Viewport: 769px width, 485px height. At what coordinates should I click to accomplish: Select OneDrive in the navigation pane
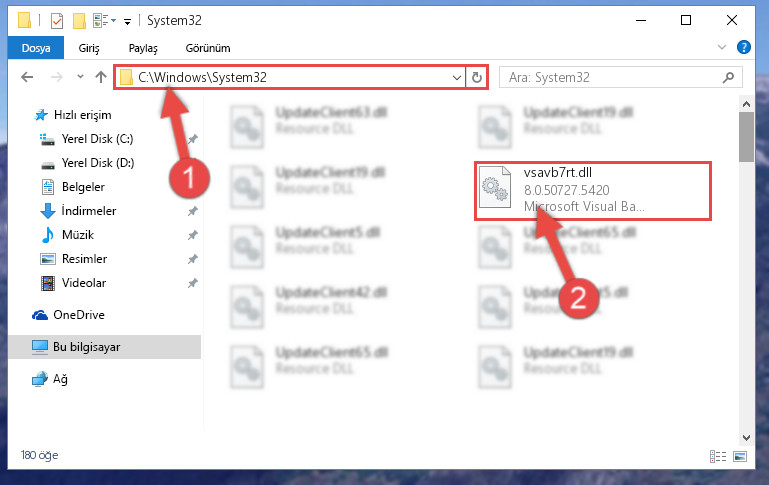click(x=78, y=315)
